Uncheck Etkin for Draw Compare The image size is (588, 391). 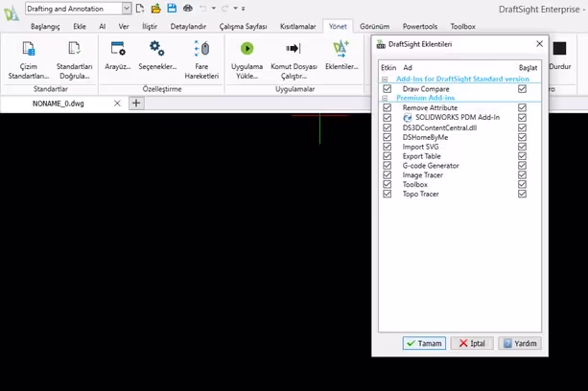[x=388, y=89]
